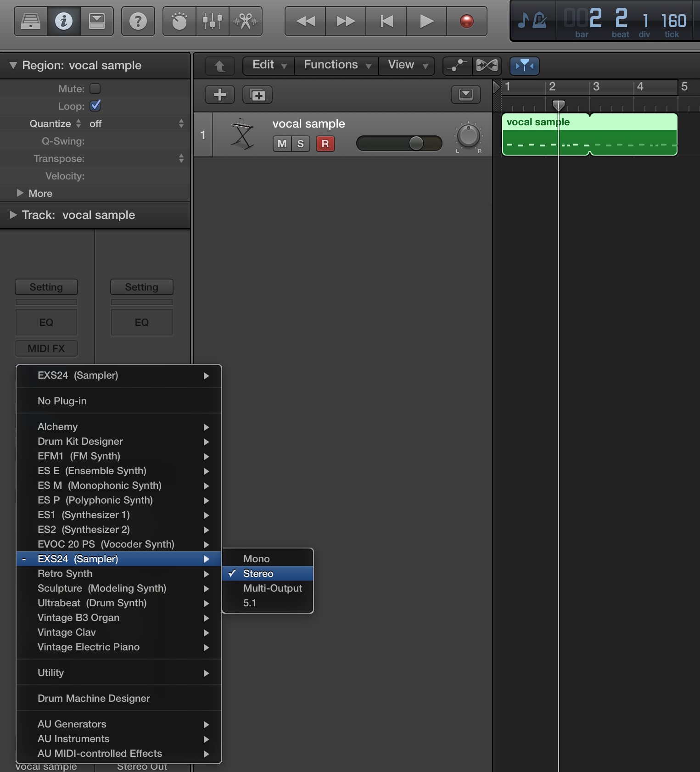700x772 pixels.
Task: Click the up-arrow hierarchy button
Action: (x=220, y=66)
